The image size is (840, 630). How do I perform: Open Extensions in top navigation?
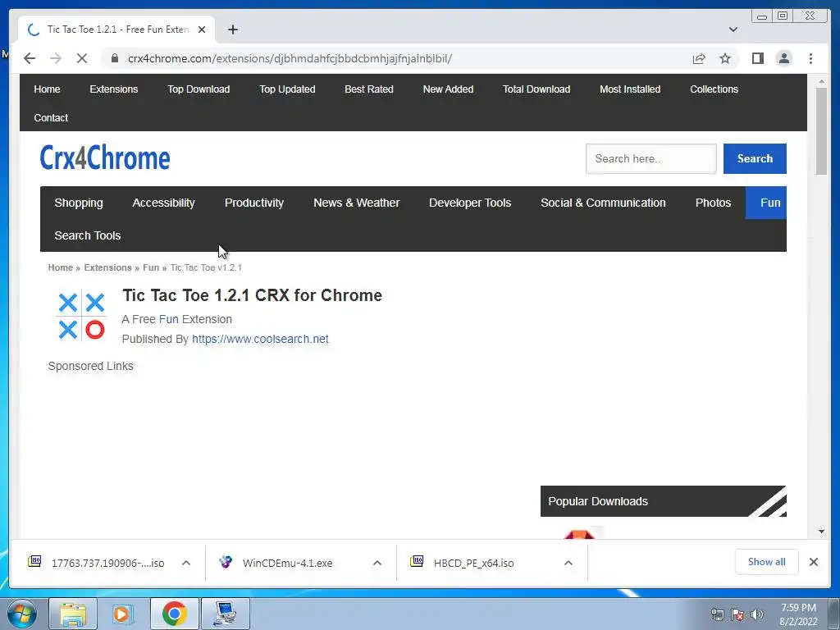pyautogui.click(x=113, y=89)
